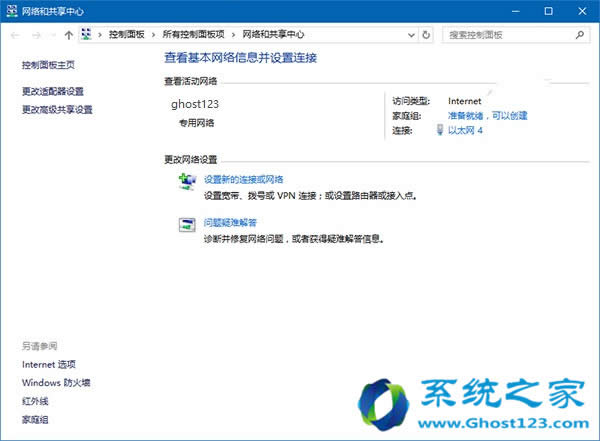Expand the arrow after 控制面板 breadcrumb

point(155,34)
